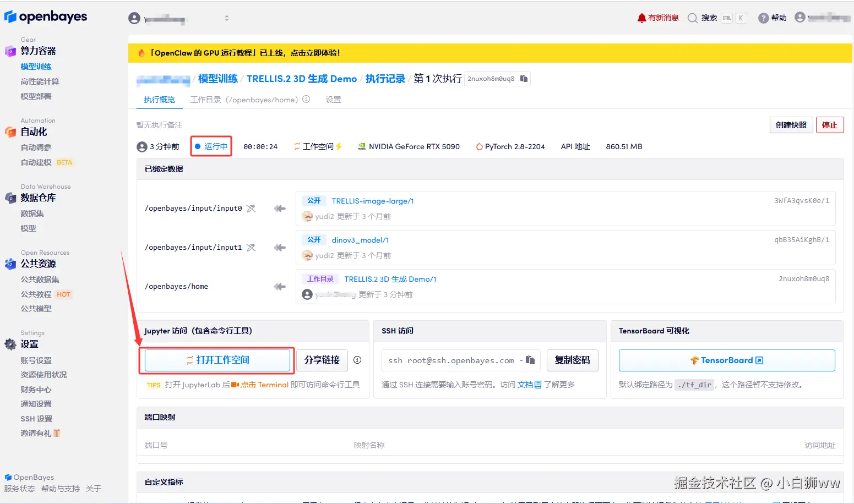Switch to the 工作目录 tab
854x504 pixels.
(x=244, y=100)
